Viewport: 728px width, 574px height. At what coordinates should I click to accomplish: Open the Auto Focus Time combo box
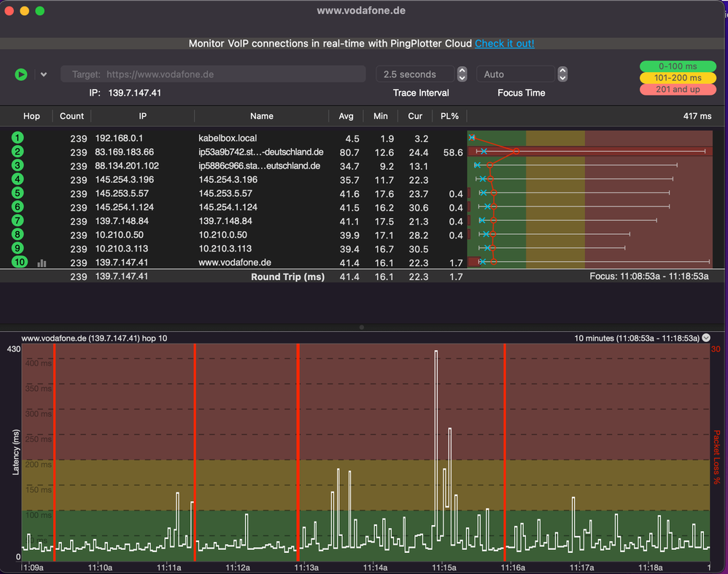pos(515,74)
